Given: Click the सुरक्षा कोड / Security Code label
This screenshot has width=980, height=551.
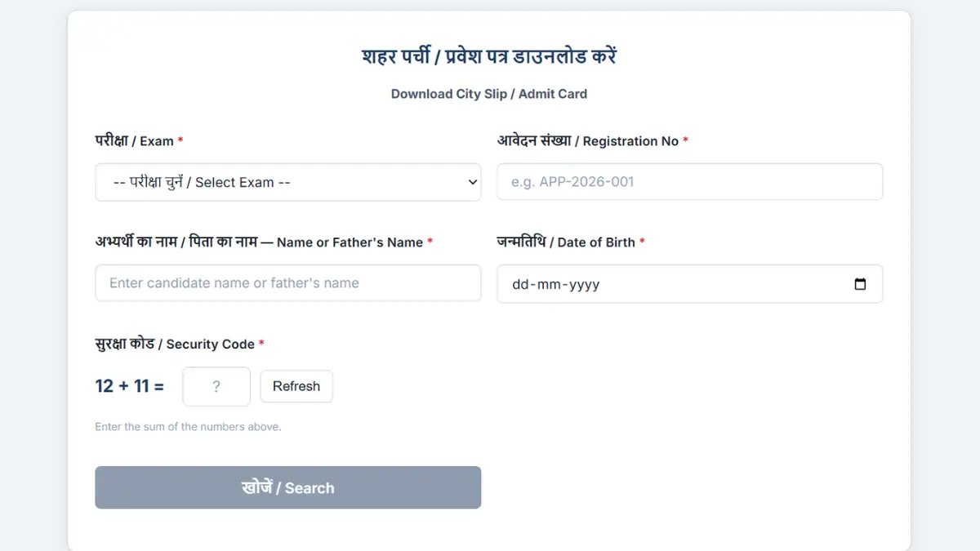Looking at the screenshot, I should (176, 344).
